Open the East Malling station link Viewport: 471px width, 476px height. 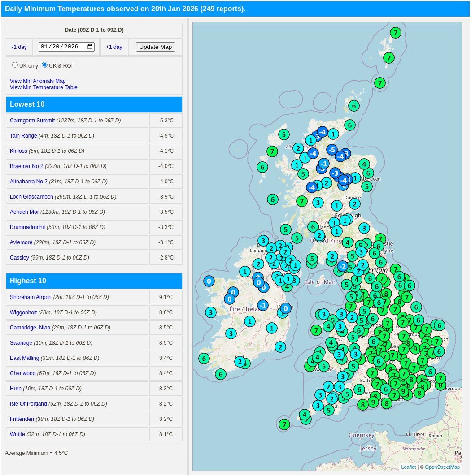tap(24, 358)
